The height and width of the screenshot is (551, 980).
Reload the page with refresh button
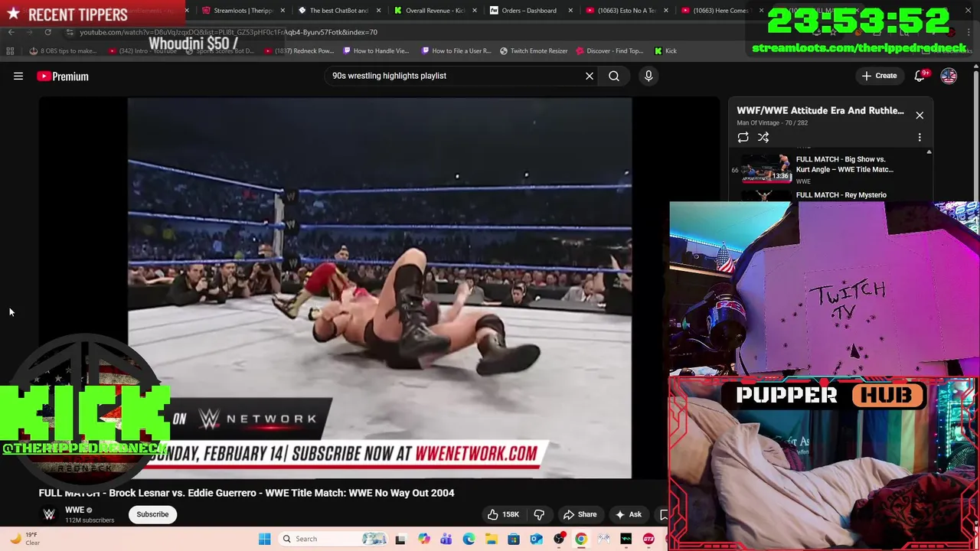point(47,32)
